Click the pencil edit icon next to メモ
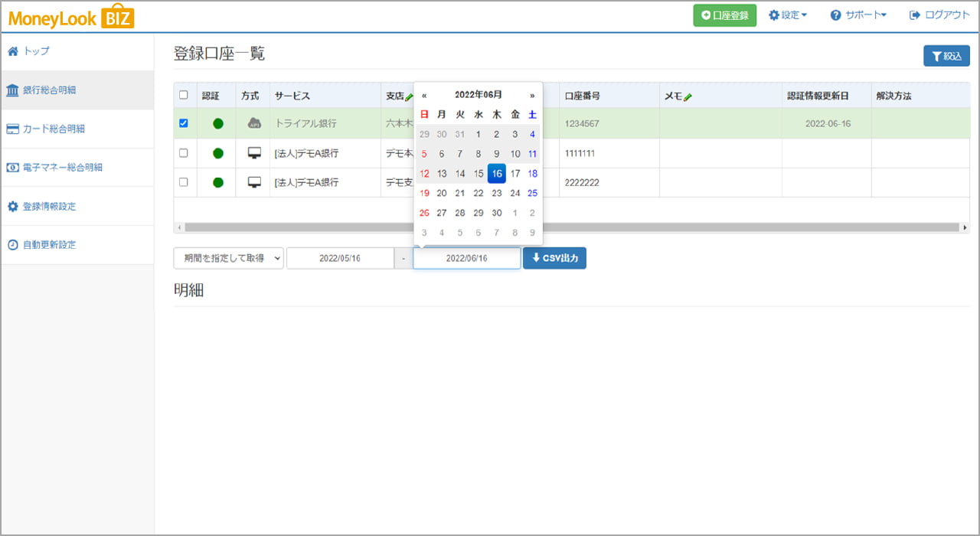This screenshot has height=536, width=980. (688, 96)
